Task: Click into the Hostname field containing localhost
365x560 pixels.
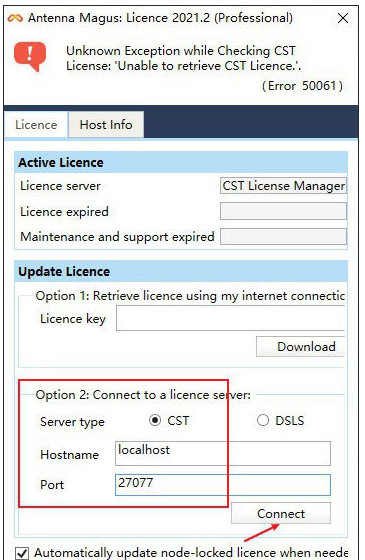Action: coord(223,454)
